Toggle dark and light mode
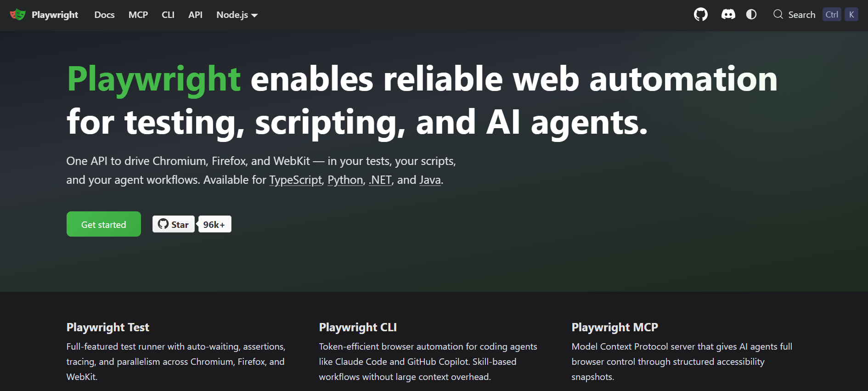 click(751, 15)
